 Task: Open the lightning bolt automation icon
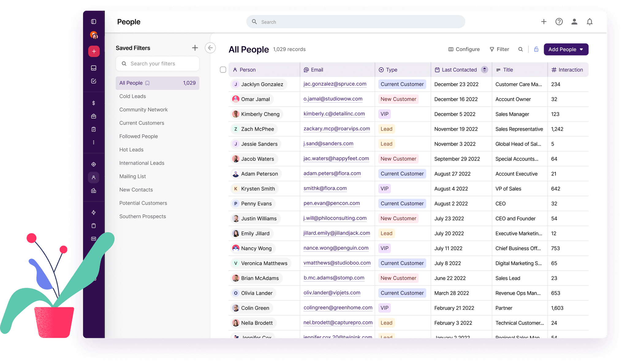tap(94, 212)
